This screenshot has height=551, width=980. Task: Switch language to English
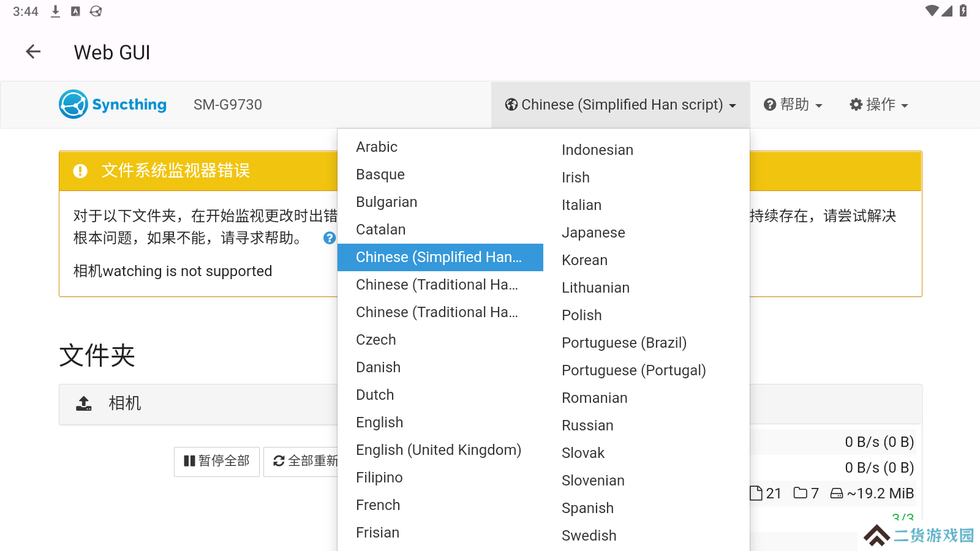coord(440,422)
